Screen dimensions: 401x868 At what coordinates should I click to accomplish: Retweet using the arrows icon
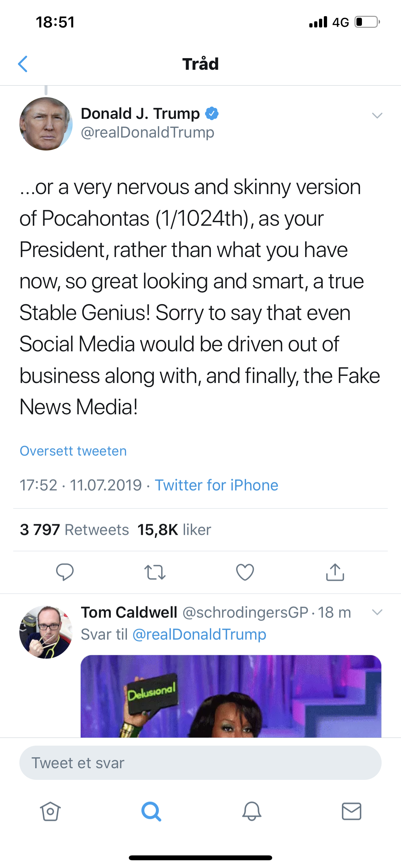[x=155, y=572]
